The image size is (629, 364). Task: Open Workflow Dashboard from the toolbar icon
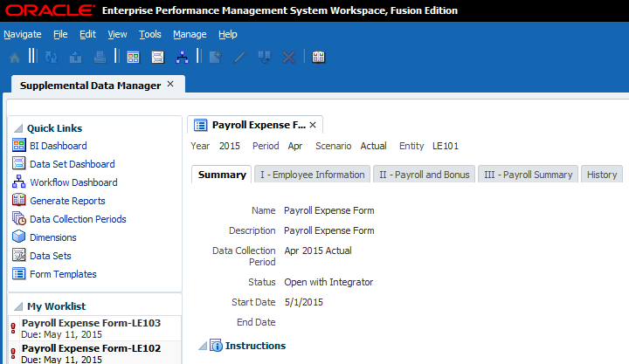(182, 58)
